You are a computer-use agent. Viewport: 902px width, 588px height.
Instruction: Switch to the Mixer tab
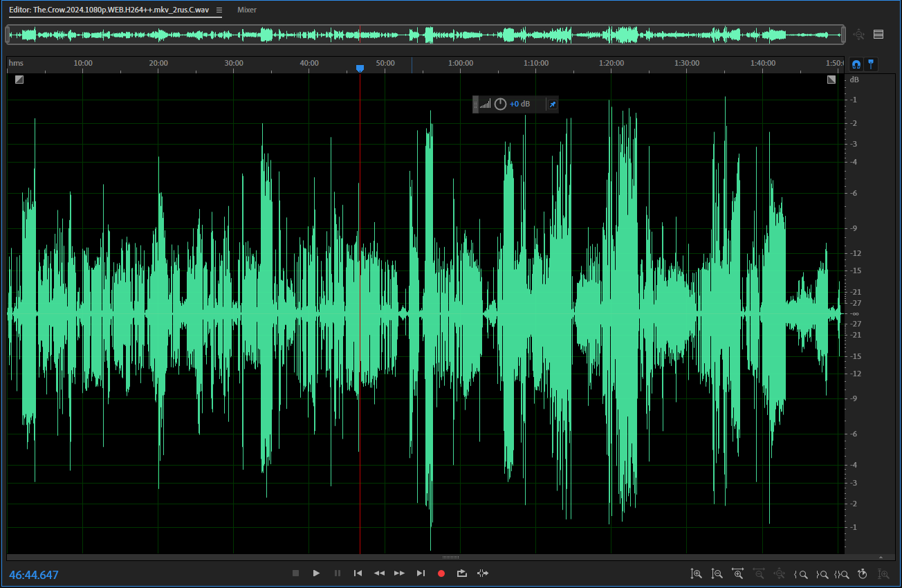point(247,10)
